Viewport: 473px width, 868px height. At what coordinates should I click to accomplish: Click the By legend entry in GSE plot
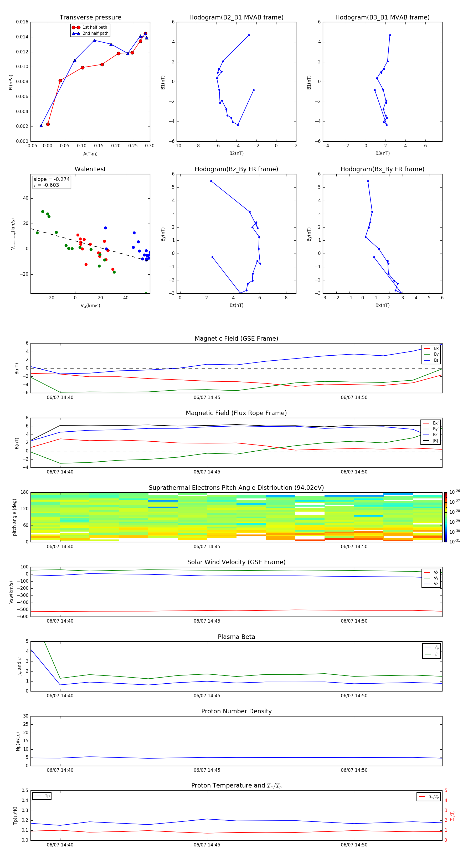tap(431, 354)
